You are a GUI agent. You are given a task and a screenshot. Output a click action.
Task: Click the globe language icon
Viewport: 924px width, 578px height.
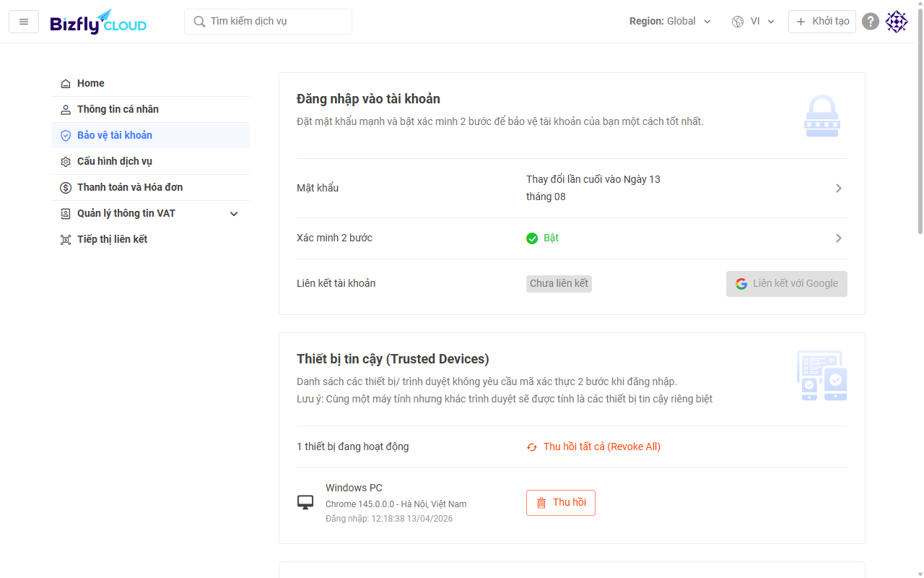point(738,22)
